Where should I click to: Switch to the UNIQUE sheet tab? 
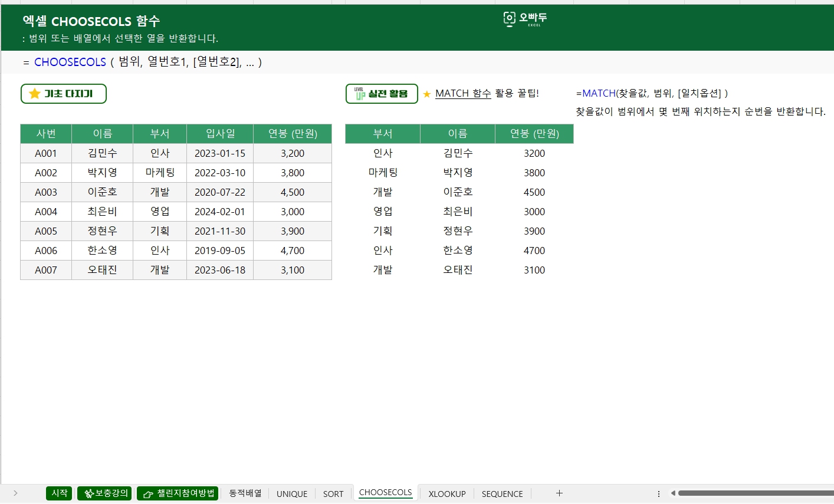tap(292, 494)
